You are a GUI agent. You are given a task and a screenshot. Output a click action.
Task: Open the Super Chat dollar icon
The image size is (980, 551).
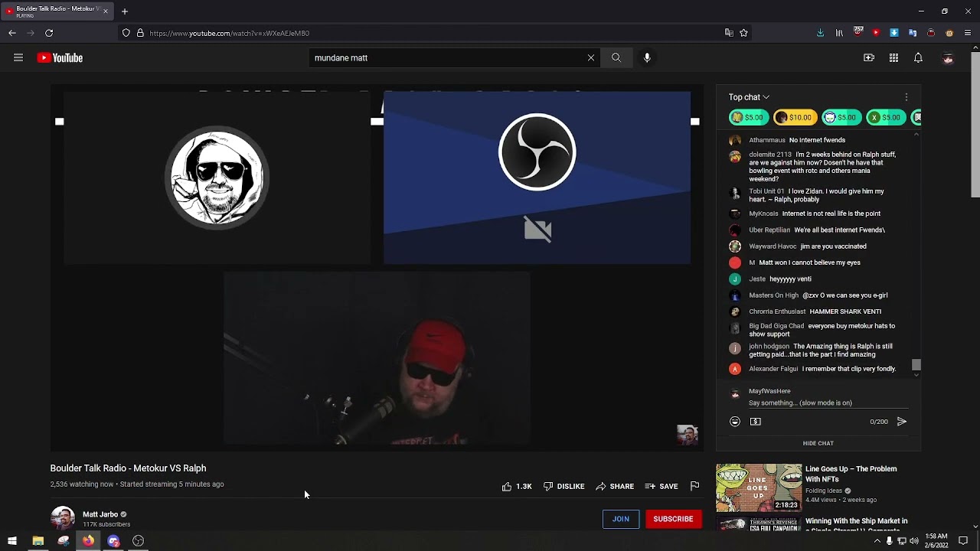click(x=756, y=422)
